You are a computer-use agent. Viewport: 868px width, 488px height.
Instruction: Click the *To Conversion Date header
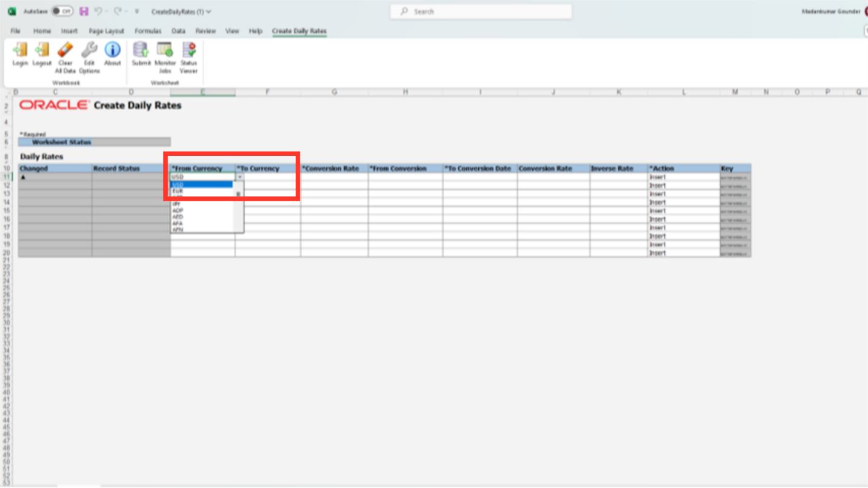tap(479, 169)
